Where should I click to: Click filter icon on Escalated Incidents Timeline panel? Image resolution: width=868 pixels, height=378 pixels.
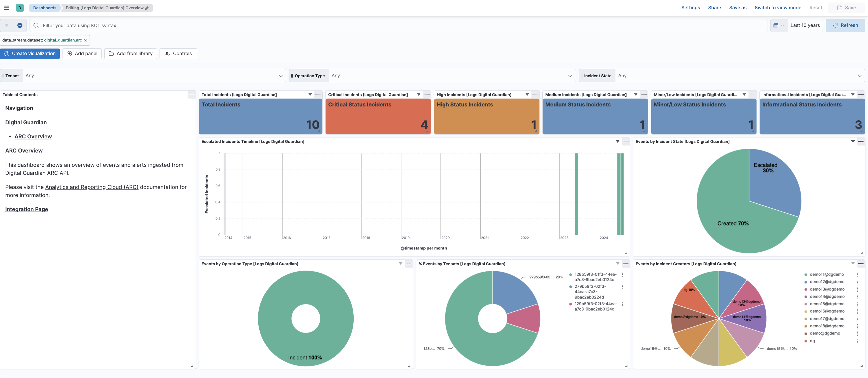617,141
